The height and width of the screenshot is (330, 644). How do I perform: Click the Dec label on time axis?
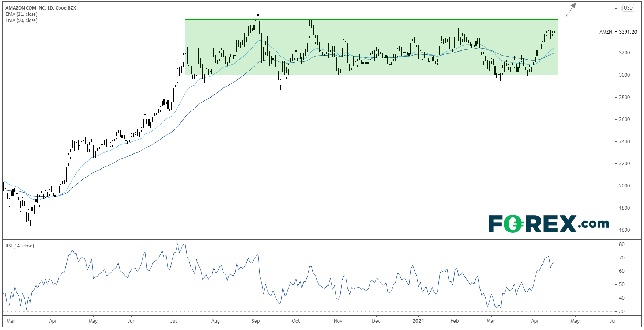(x=376, y=321)
